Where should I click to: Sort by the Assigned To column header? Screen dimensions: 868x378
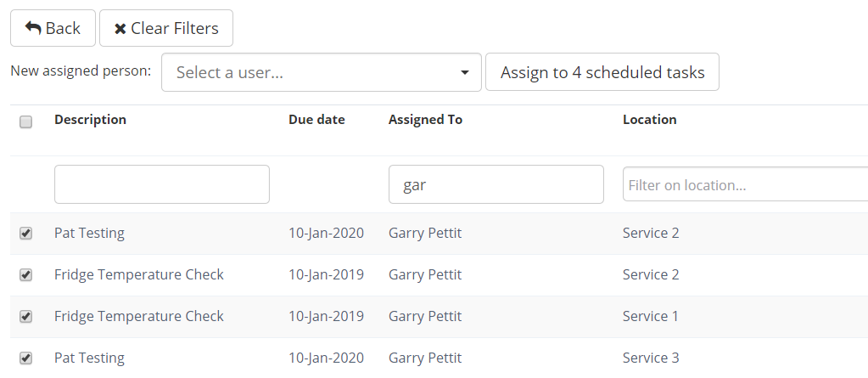[425, 120]
